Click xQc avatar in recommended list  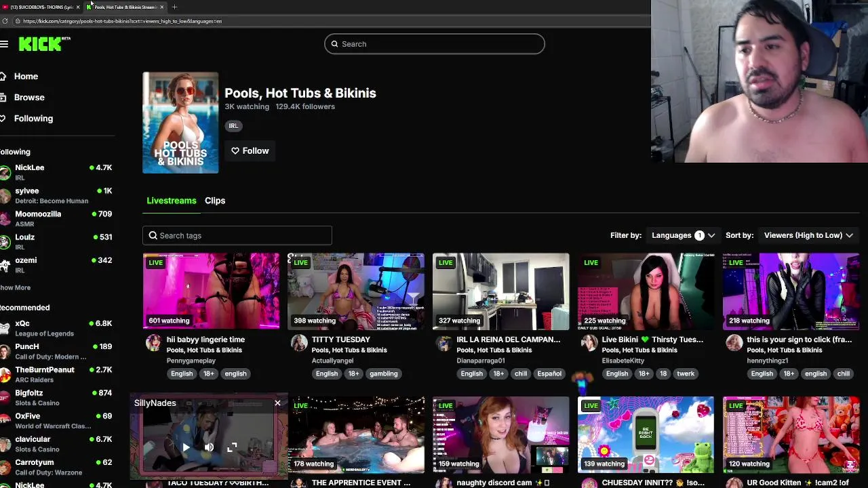point(5,328)
